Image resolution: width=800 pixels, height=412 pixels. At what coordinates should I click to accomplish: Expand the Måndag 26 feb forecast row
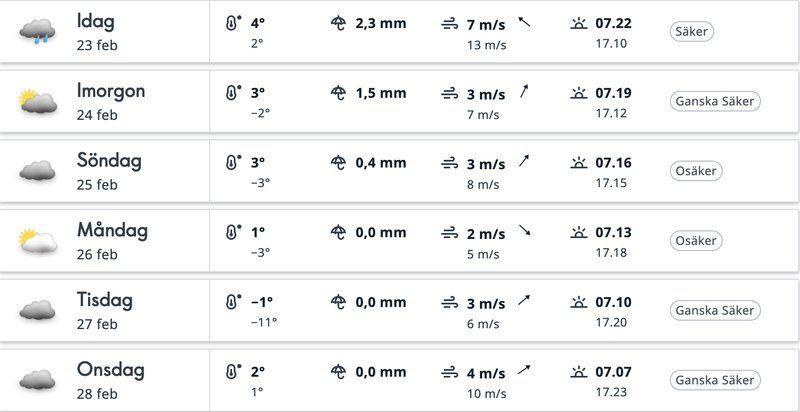pos(400,240)
